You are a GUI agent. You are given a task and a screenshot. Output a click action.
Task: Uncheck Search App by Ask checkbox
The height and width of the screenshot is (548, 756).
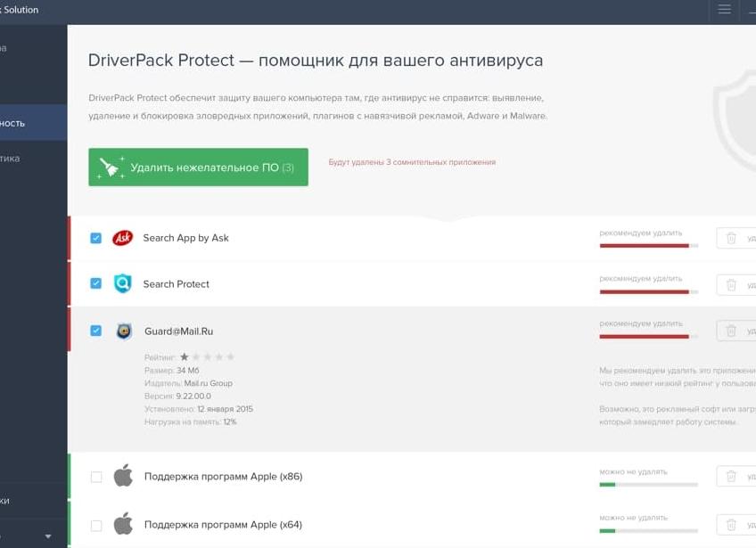[96, 238]
